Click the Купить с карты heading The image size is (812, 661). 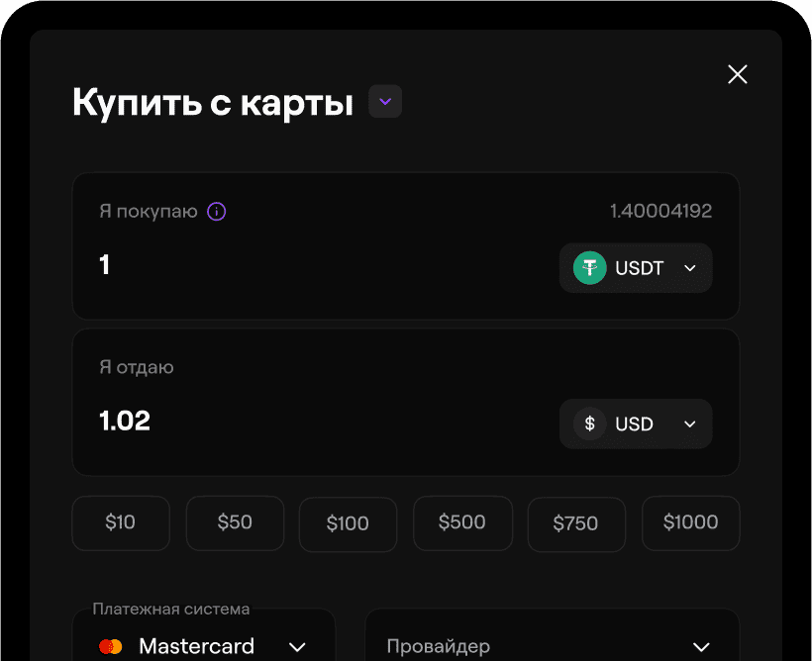coord(213,103)
